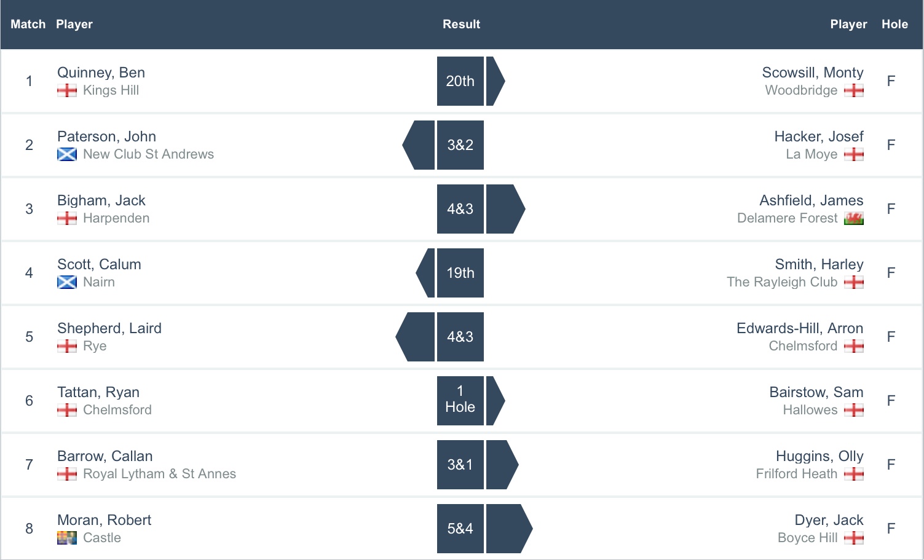The height and width of the screenshot is (560, 924).
Task: Select Edwards-Hill, Arron player name
Action: [799, 328]
